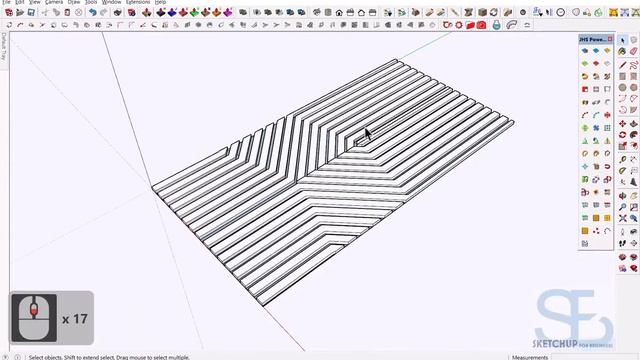Pick the Circle drawing tool

pos(622,87)
